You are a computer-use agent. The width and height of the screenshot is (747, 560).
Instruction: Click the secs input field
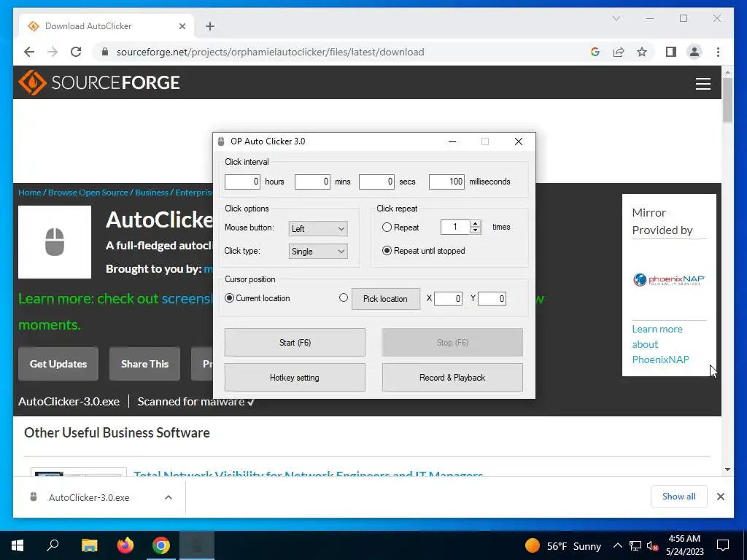[x=376, y=182]
